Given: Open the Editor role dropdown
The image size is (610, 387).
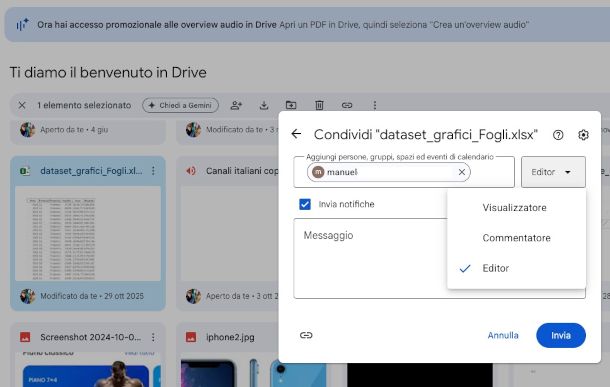Looking at the screenshot, I should pos(553,172).
